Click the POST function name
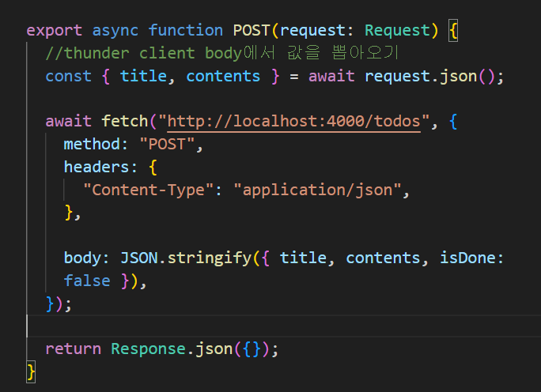The width and height of the screenshot is (541, 392). coord(252,30)
